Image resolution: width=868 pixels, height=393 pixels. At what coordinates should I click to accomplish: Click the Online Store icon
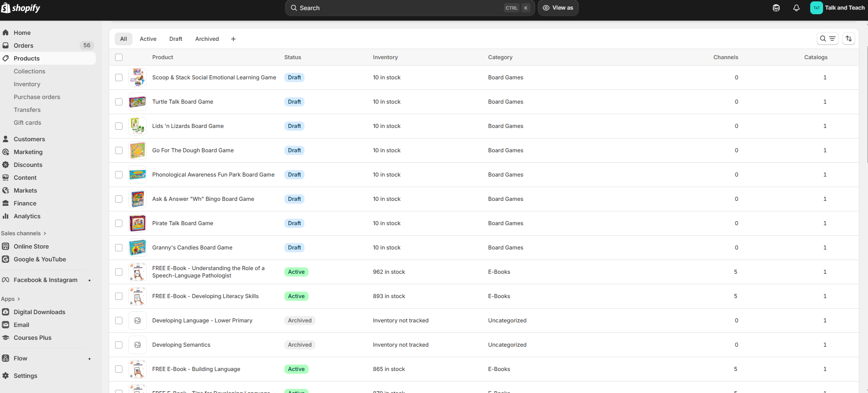6,246
